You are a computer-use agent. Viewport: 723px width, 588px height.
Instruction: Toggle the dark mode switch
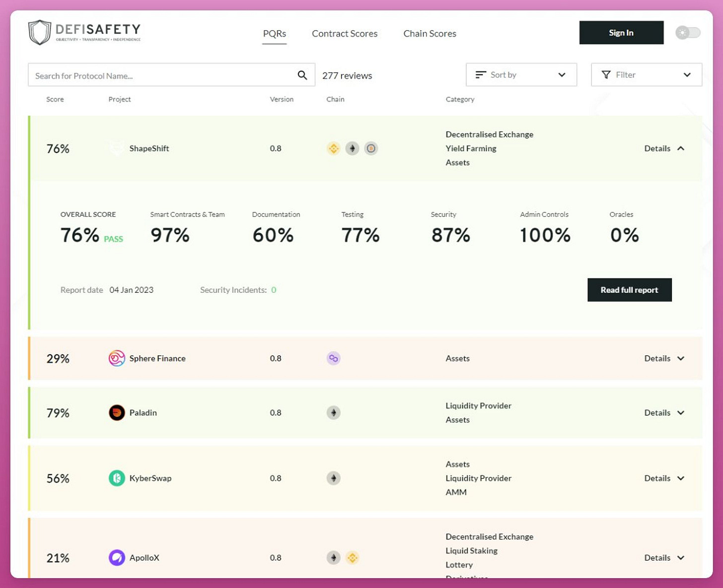pos(688,33)
